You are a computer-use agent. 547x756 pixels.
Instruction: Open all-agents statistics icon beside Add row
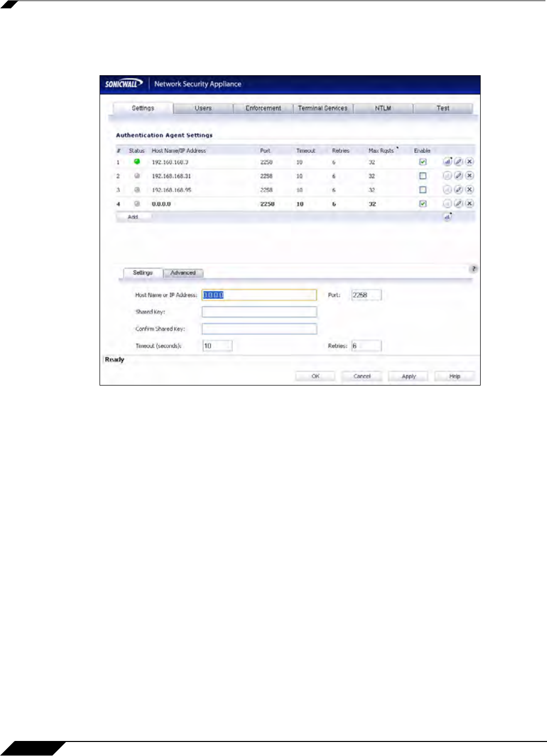coord(447,217)
